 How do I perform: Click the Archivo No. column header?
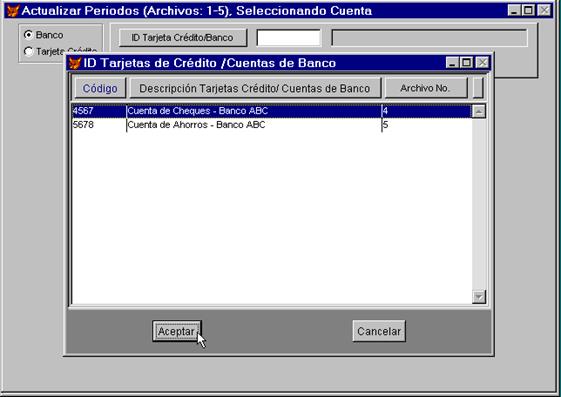(425, 88)
